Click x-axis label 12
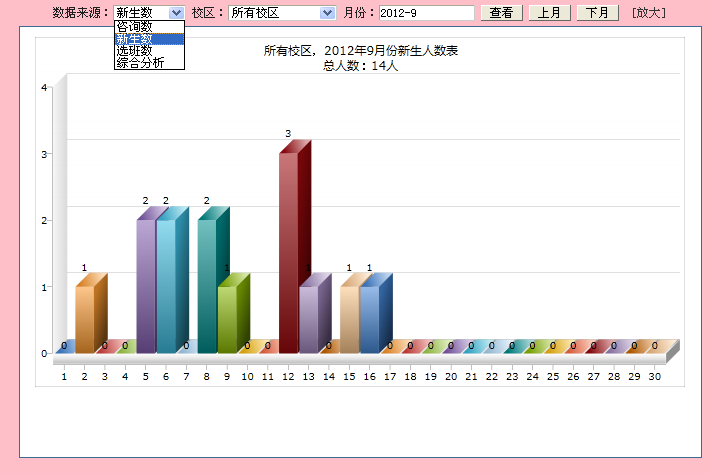Viewport: 710px width, 474px height. [288, 376]
